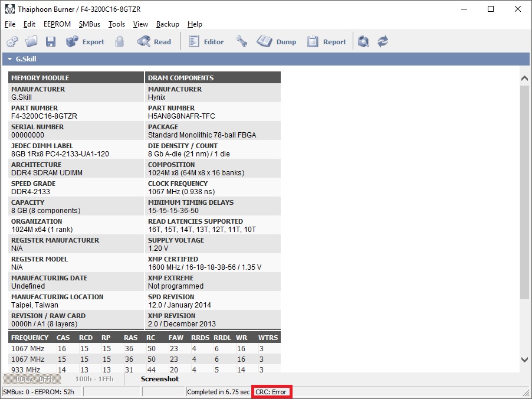
Task: Save dump using the floppy disk icon
Action: [x=51, y=42]
